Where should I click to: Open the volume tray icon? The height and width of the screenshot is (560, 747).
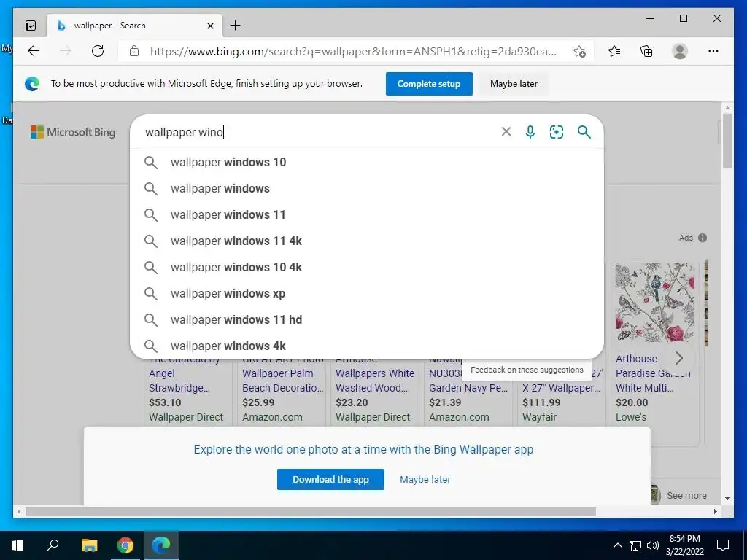[x=653, y=545]
